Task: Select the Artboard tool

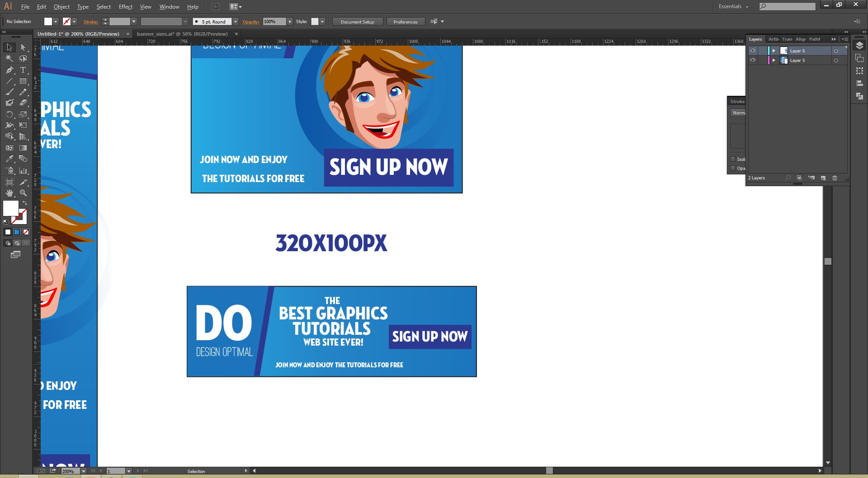Action: [9, 182]
